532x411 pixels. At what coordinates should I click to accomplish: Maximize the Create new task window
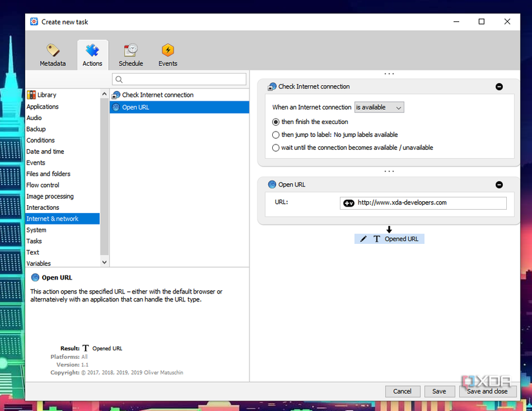(x=482, y=22)
